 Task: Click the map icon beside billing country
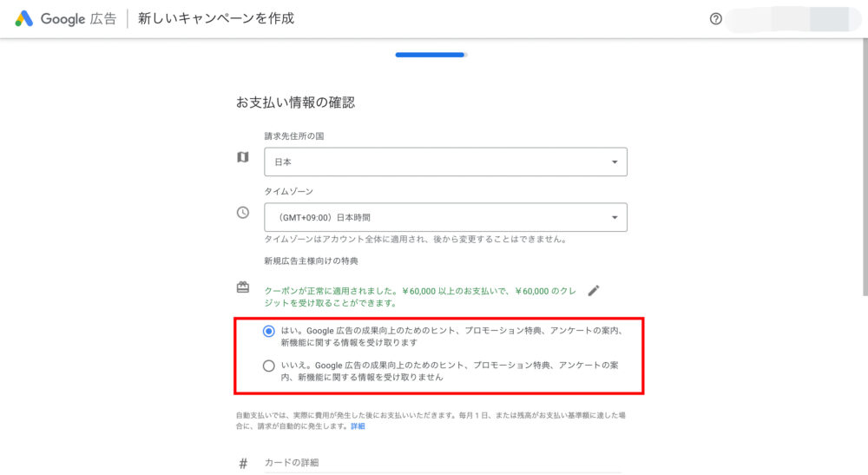click(243, 157)
